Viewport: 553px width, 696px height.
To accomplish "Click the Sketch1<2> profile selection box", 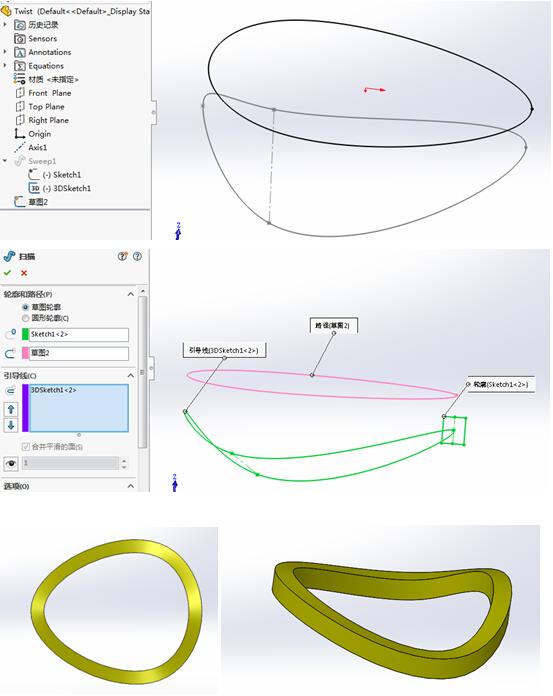I will pyautogui.click(x=79, y=334).
